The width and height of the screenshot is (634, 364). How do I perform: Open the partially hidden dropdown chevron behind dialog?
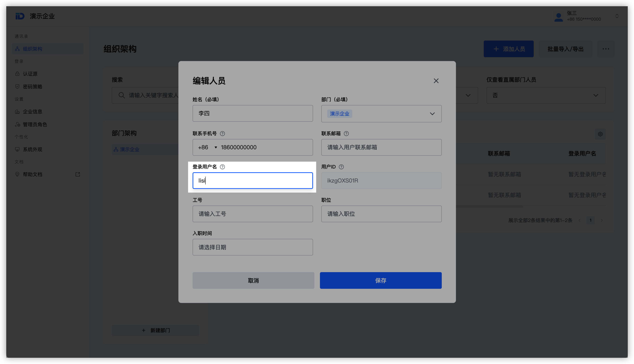(x=468, y=95)
